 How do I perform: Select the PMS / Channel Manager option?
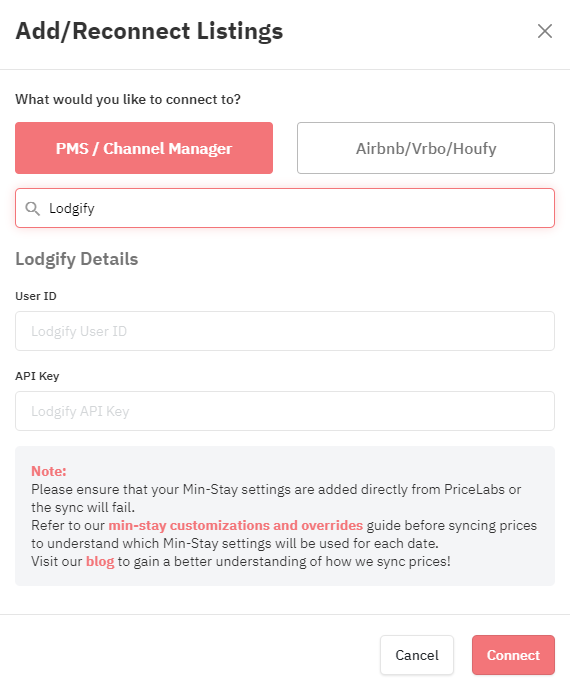coord(144,148)
